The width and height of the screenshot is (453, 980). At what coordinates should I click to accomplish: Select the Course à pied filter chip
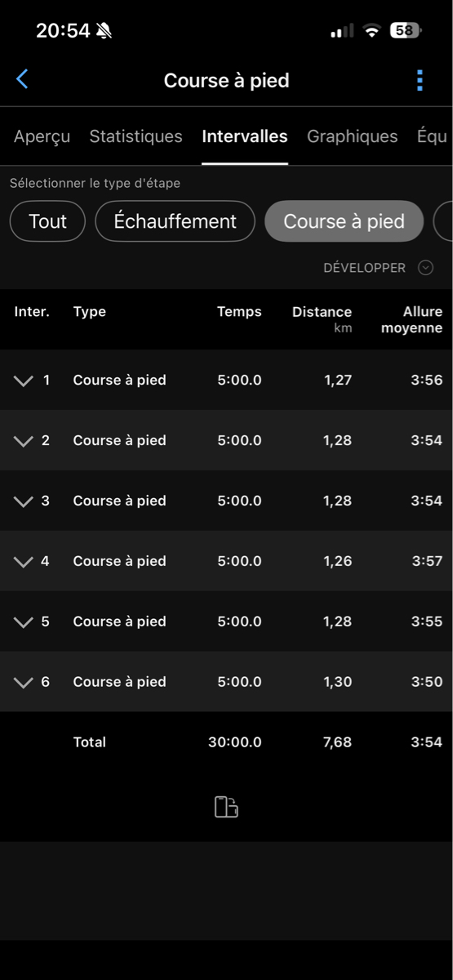[x=344, y=221]
